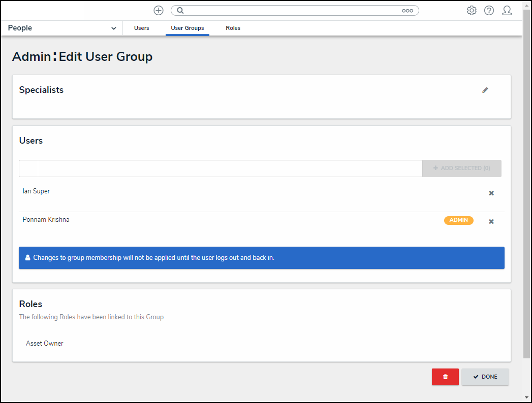Click the scrollbar down arrow

pyautogui.click(x=527, y=397)
